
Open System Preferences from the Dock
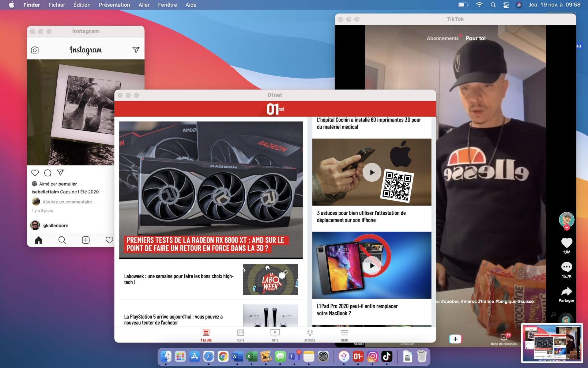click(323, 356)
